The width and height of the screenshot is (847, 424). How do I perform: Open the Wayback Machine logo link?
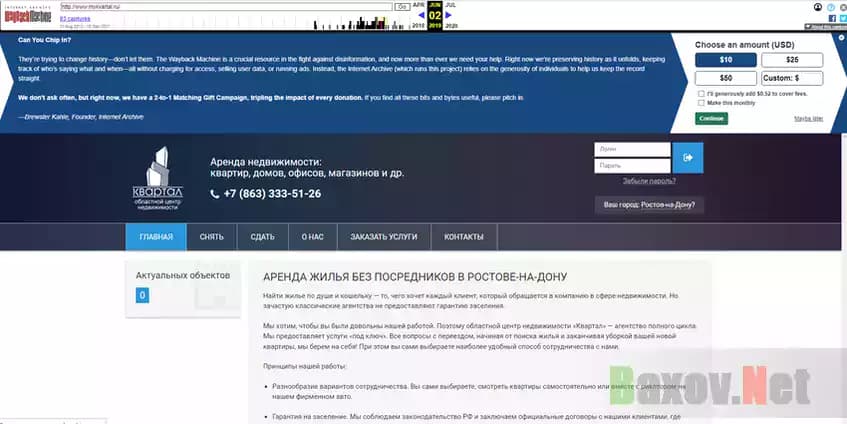[28, 16]
